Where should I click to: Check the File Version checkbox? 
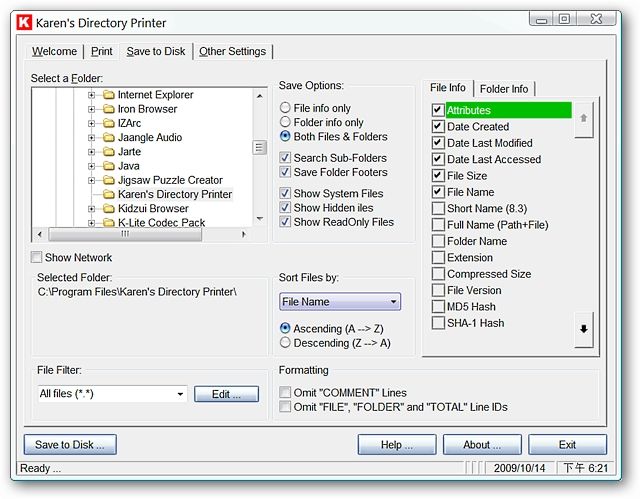(x=438, y=290)
